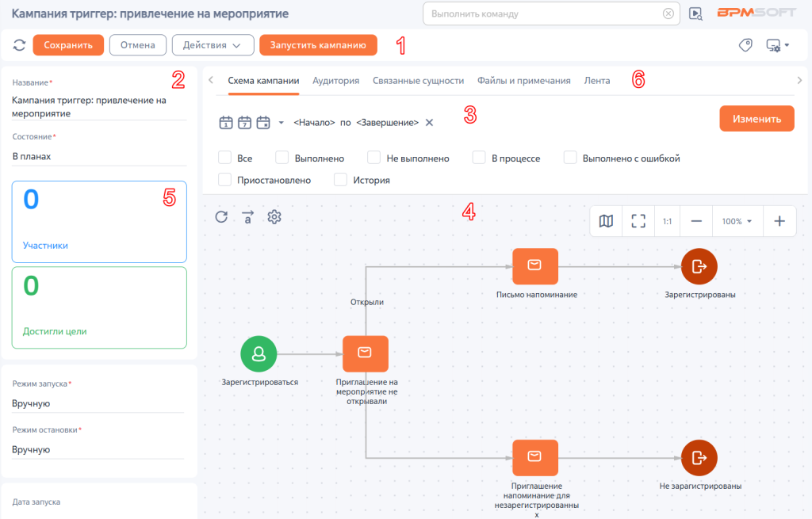
Task: Expand the calendar period dropdown arrow
Action: [x=282, y=123]
